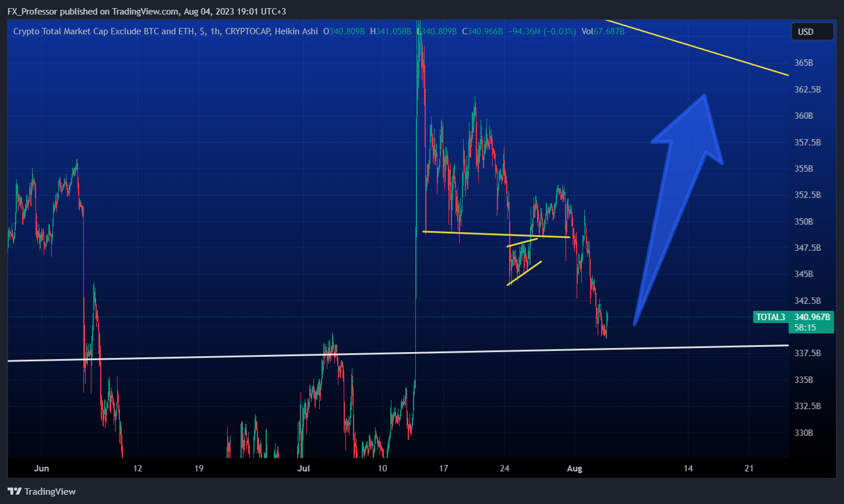Image resolution: width=844 pixels, height=504 pixels.
Task: Click the close value C340.966B
Action: pyautogui.click(x=482, y=31)
